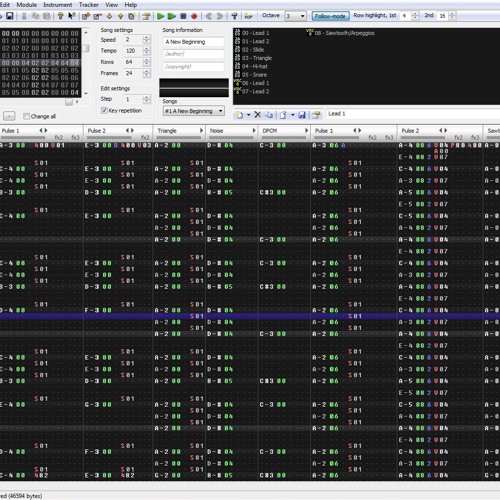The width and height of the screenshot is (500, 500).
Task: Click the Cut scissors icon
Action: tap(24, 16)
